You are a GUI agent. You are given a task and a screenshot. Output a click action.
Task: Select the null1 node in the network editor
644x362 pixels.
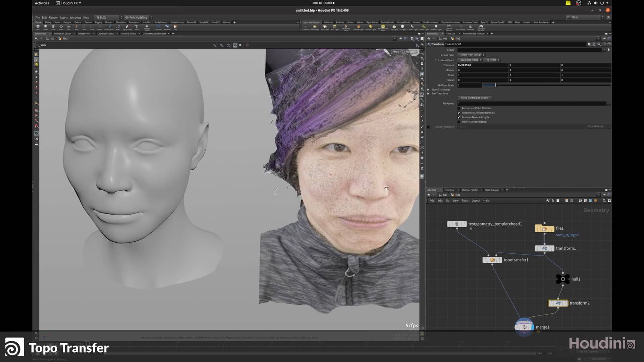pyautogui.click(x=563, y=279)
